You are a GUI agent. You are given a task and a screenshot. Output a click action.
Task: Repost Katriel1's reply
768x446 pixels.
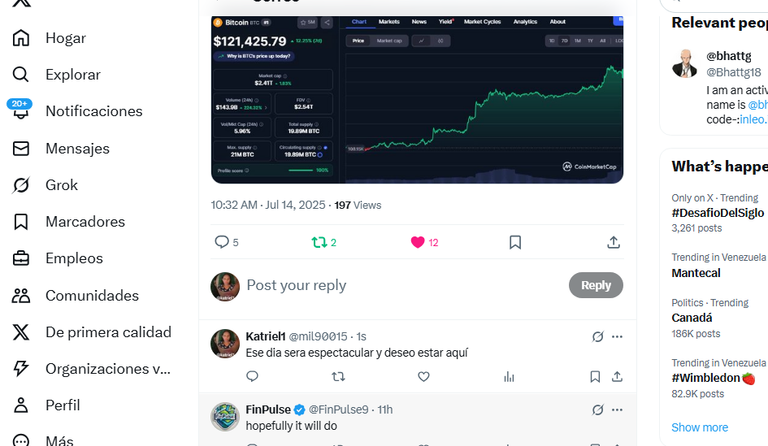point(338,376)
